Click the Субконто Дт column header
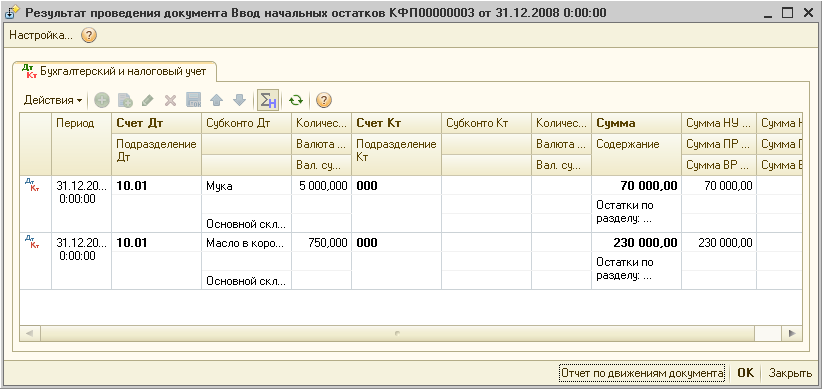 coord(246,123)
